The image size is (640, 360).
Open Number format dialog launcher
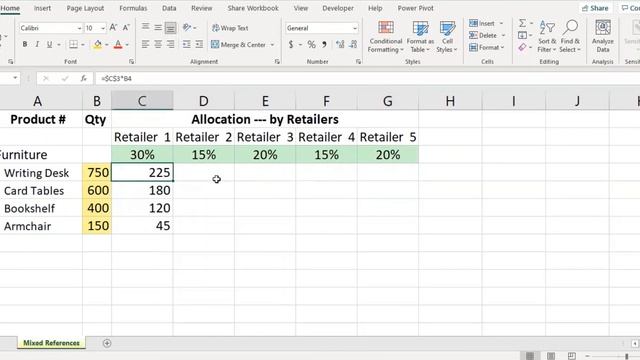coord(358,62)
